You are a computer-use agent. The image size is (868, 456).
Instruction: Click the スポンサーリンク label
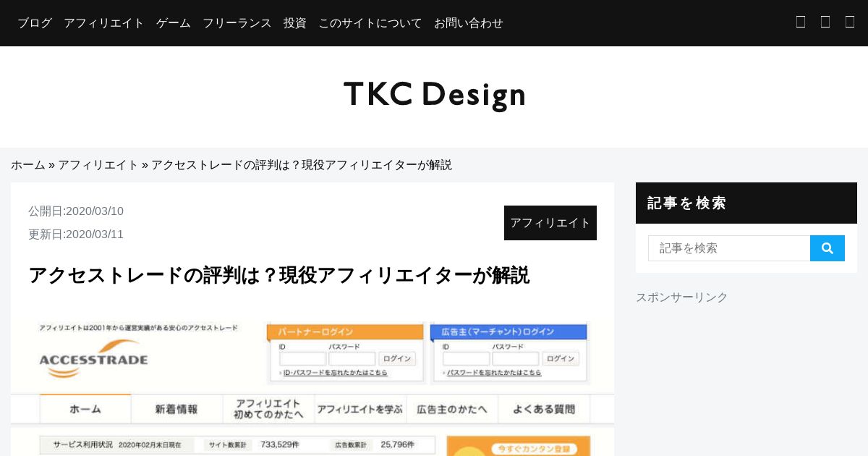[x=682, y=297]
